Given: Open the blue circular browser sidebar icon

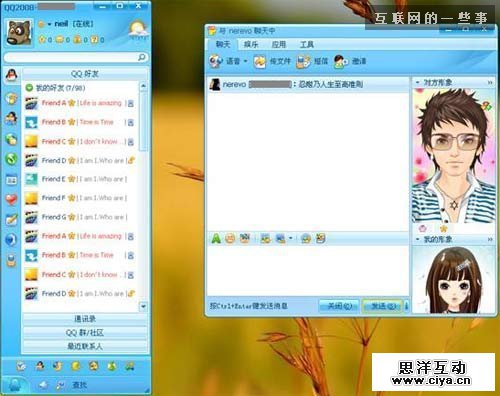Looking at the screenshot, I should [x=12, y=240].
